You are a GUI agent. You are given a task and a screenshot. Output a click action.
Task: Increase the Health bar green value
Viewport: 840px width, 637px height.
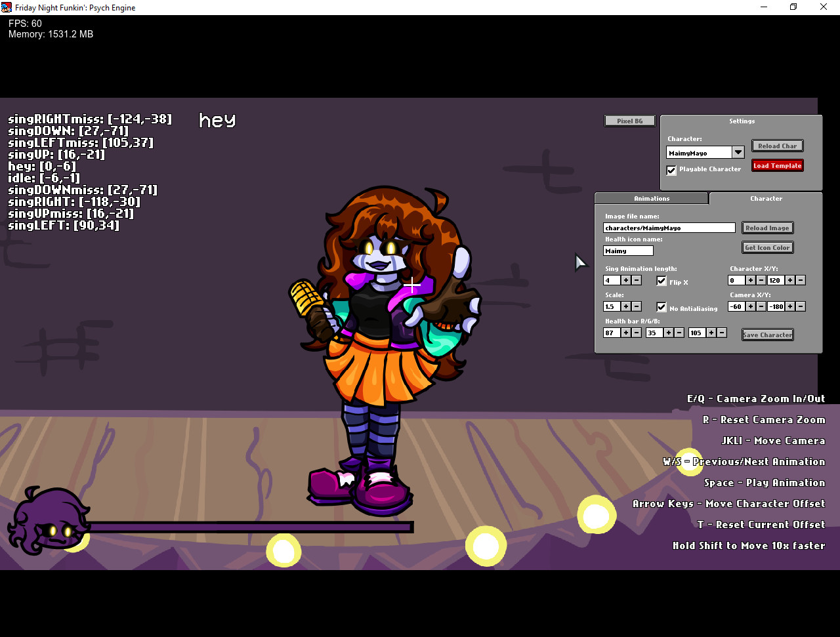[x=669, y=333]
